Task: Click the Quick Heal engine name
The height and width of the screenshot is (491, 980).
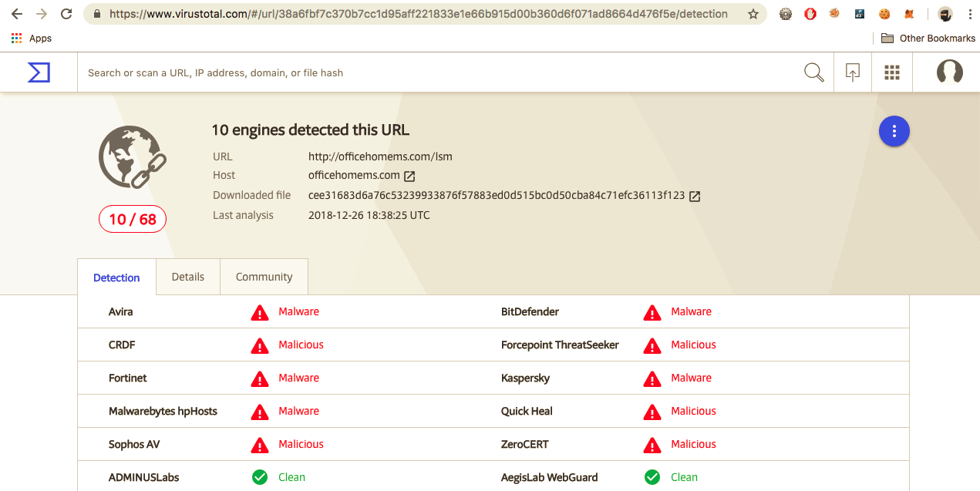Action: [x=527, y=412]
